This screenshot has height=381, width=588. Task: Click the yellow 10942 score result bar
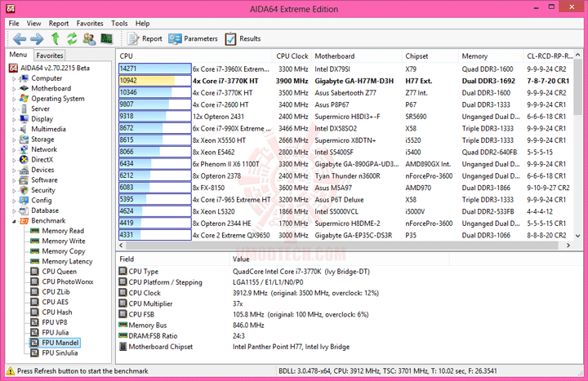(155, 81)
